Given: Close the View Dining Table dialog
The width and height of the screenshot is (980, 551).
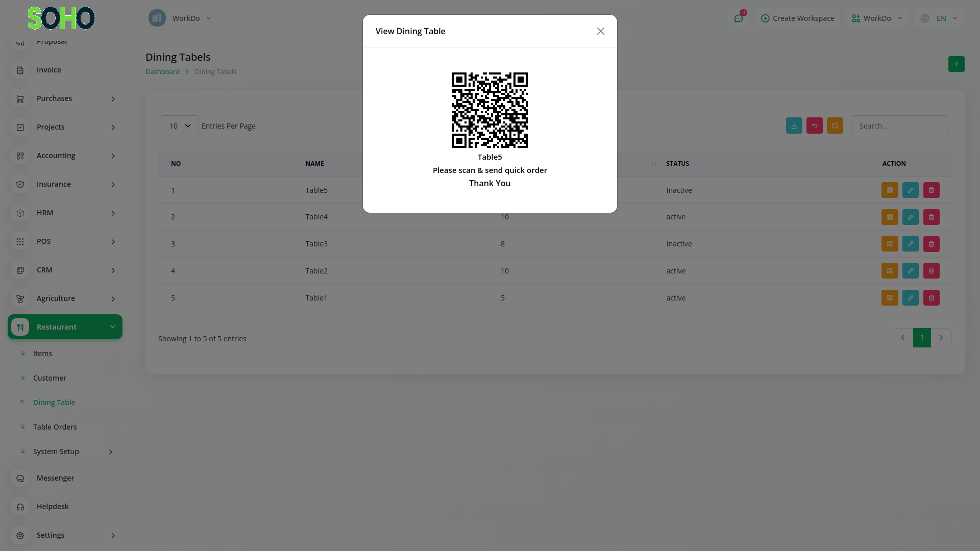Looking at the screenshot, I should click(x=600, y=31).
